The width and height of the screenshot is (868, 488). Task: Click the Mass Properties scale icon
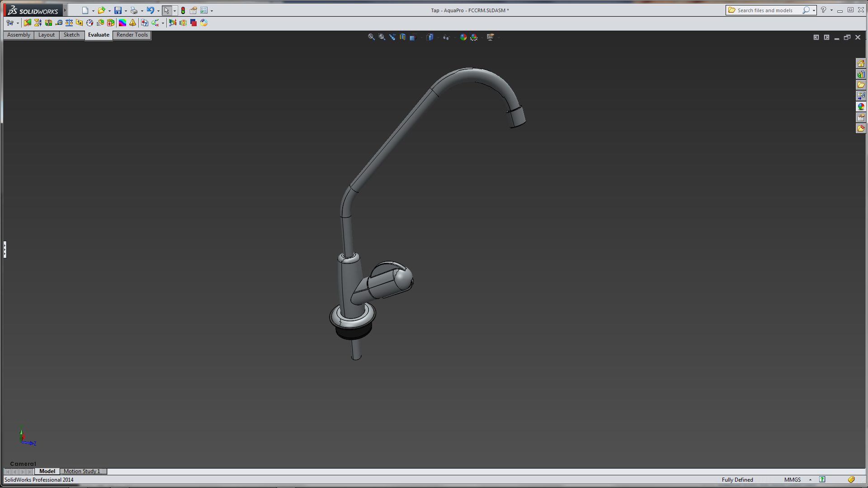pos(69,23)
